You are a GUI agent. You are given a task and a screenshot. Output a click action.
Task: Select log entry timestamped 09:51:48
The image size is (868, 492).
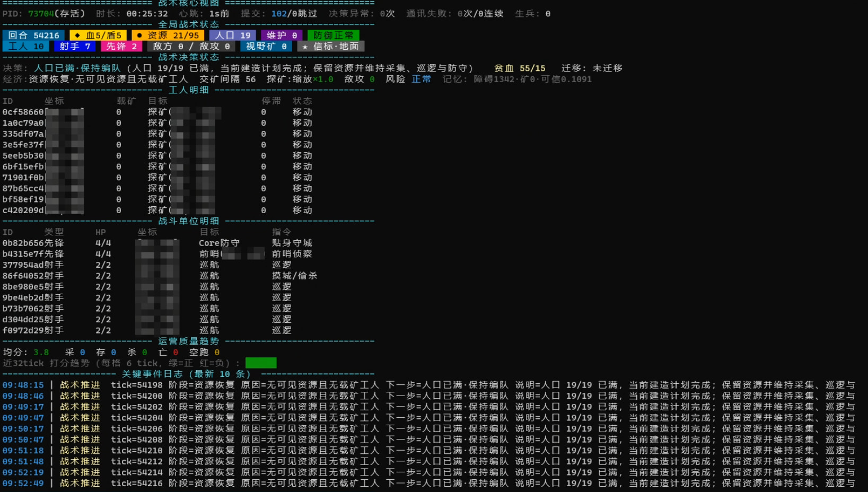click(429, 462)
